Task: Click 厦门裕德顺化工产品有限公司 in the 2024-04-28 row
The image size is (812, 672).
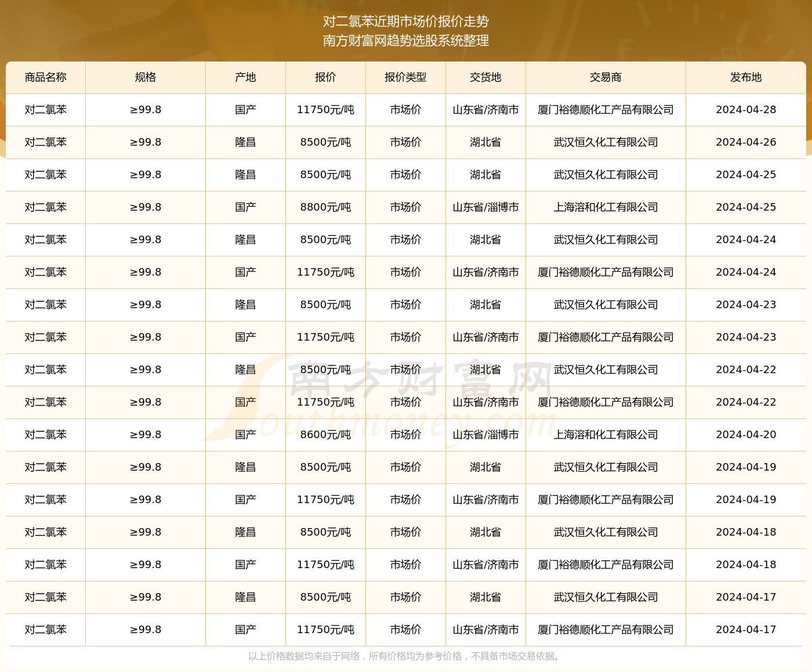Action: [x=606, y=110]
